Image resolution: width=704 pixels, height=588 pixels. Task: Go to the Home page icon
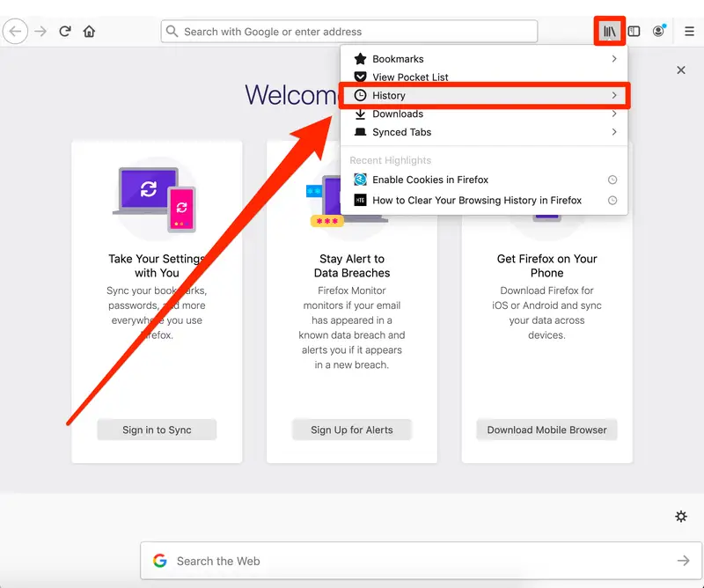pyautogui.click(x=89, y=32)
